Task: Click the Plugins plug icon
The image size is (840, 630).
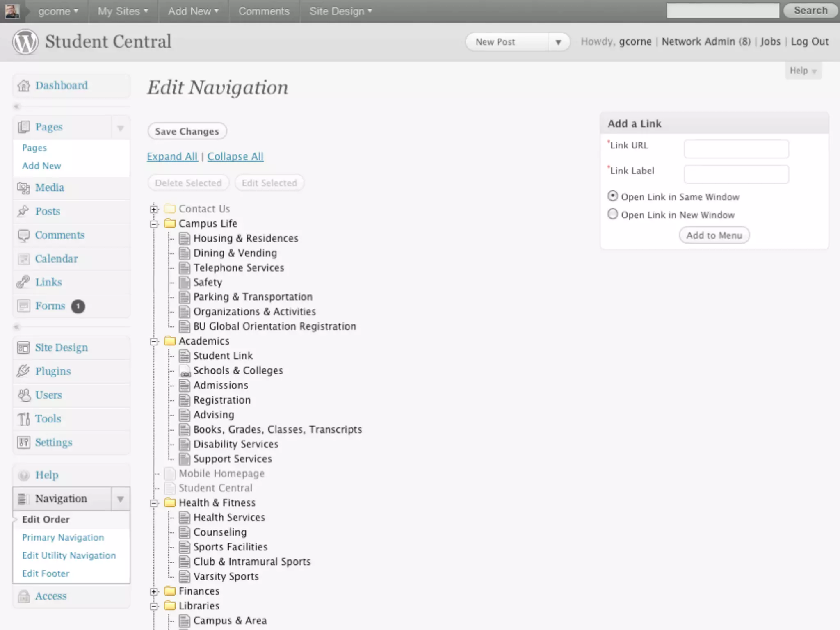Action: pos(23,371)
